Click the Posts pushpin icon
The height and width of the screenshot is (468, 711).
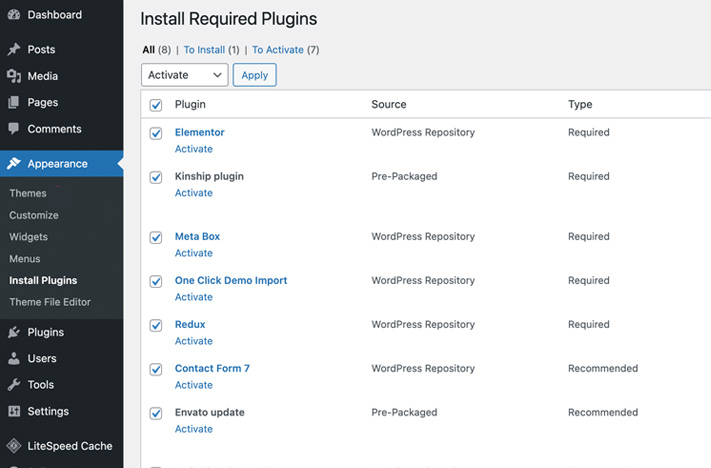click(14, 49)
